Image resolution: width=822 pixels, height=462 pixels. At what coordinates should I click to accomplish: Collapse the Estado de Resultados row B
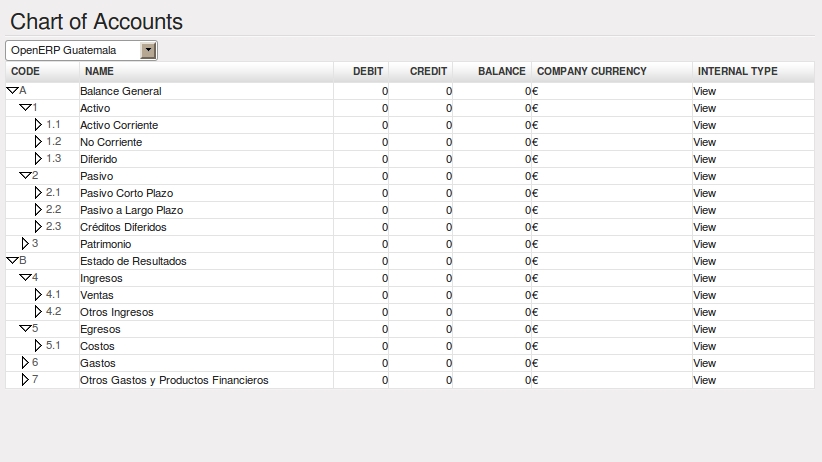12,261
